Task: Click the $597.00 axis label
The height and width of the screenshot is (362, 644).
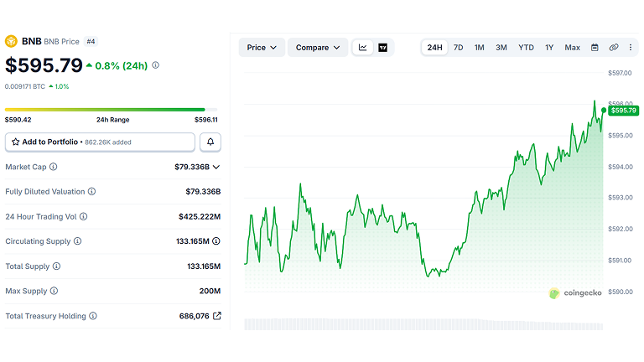Action: (621, 73)
